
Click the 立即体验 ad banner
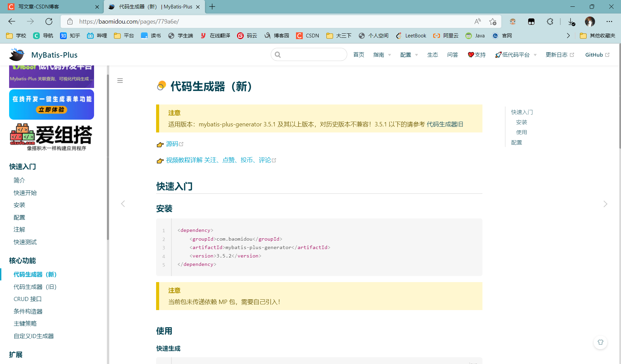(x=52, y=104)
